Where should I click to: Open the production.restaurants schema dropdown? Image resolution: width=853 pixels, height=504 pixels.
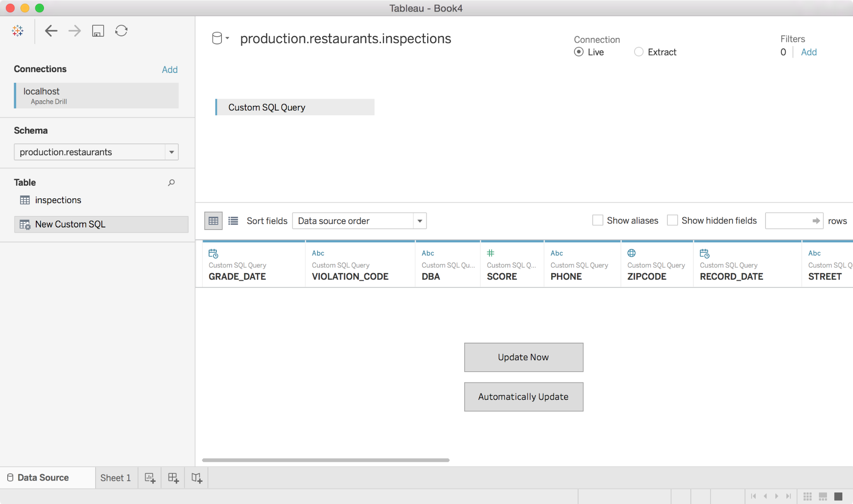(172, 152)
